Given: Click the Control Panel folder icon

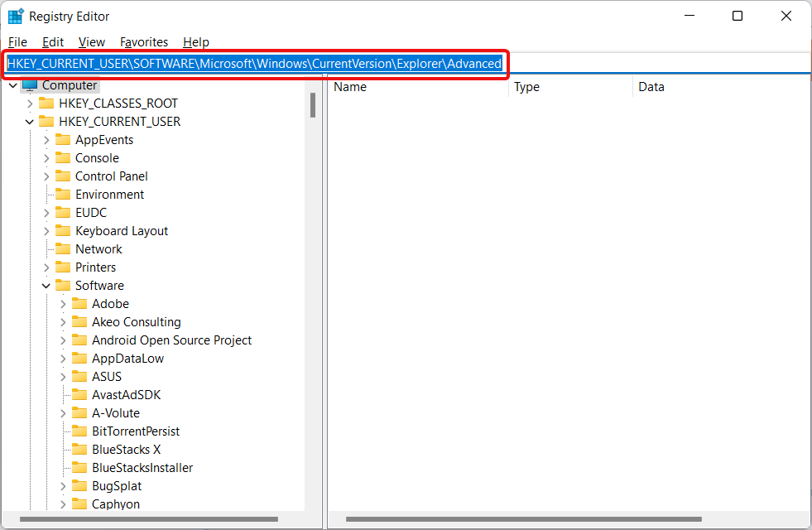Looking at the screenshot, I should point(63,176).
